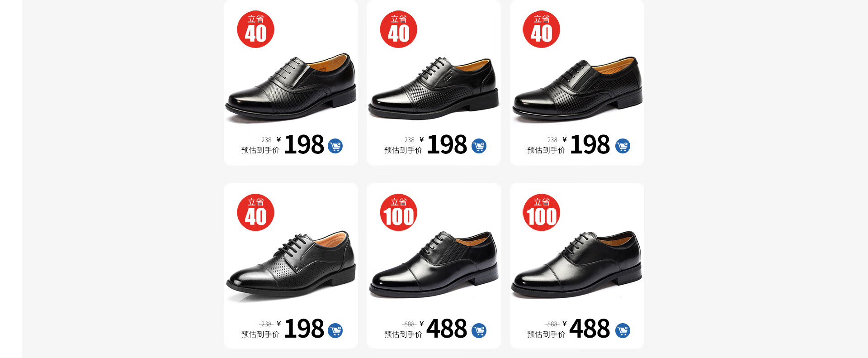868x358 pixels.
Task: Open top-left shoe product image
Action: click(291, 87)
